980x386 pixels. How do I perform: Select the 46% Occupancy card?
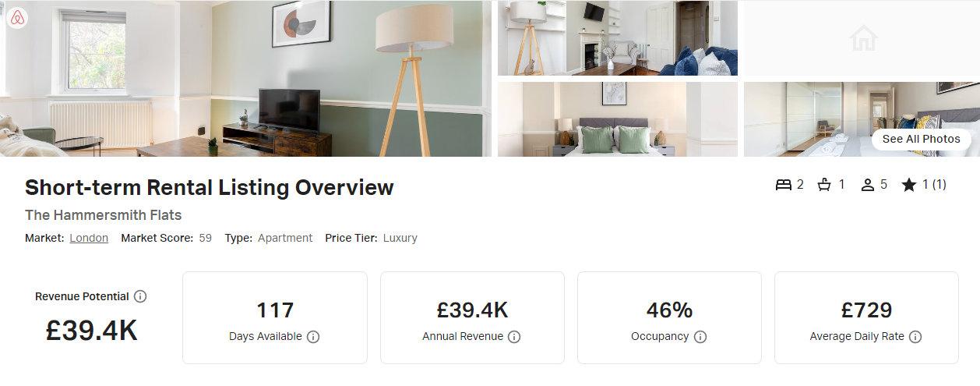tap(669, 317)
